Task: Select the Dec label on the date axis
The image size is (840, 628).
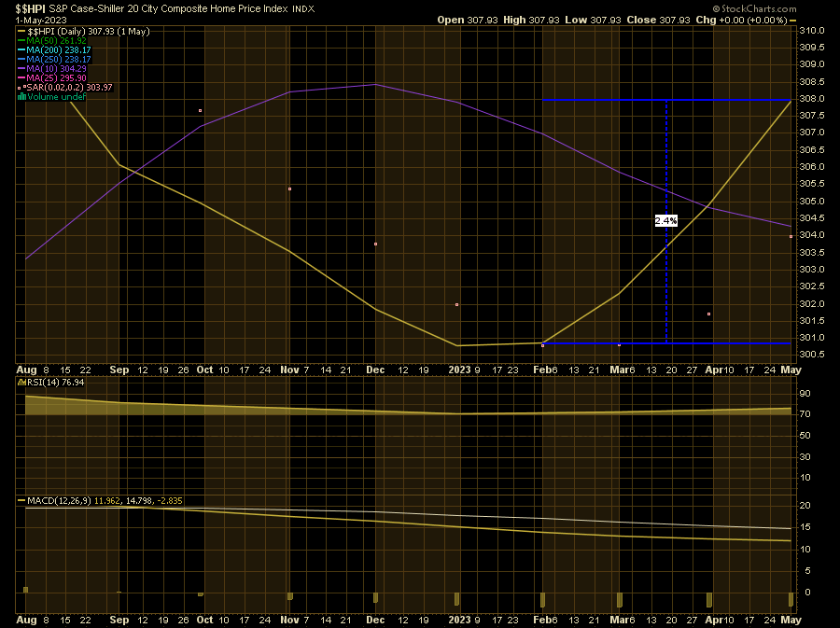Action: [375, 370]
